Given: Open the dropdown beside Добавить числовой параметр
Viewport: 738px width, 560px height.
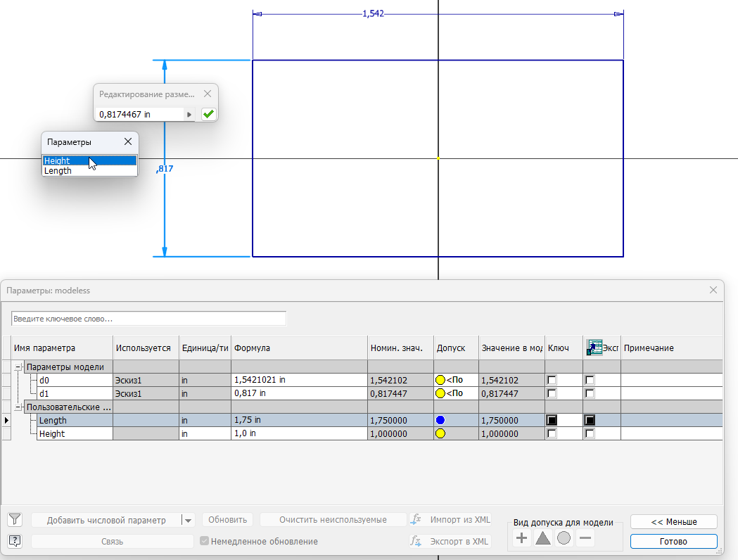Looking at the screenshot, I should [188, 520].
